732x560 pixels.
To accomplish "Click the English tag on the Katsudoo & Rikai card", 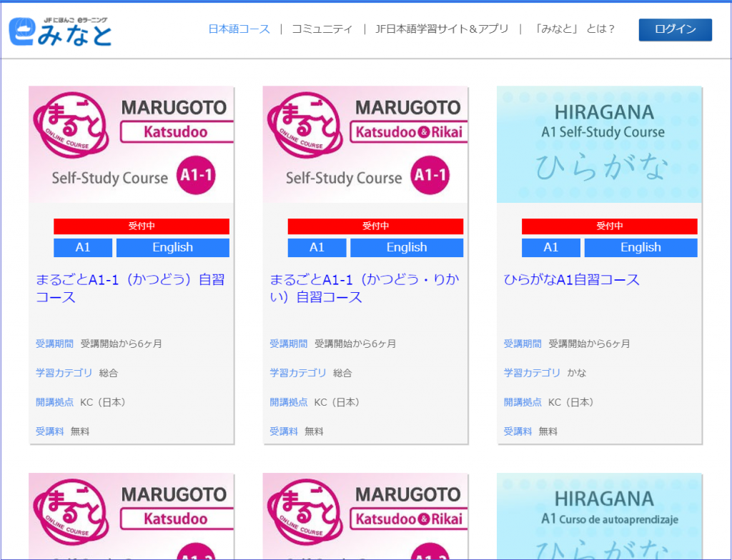I will click(x=407, y=247).
